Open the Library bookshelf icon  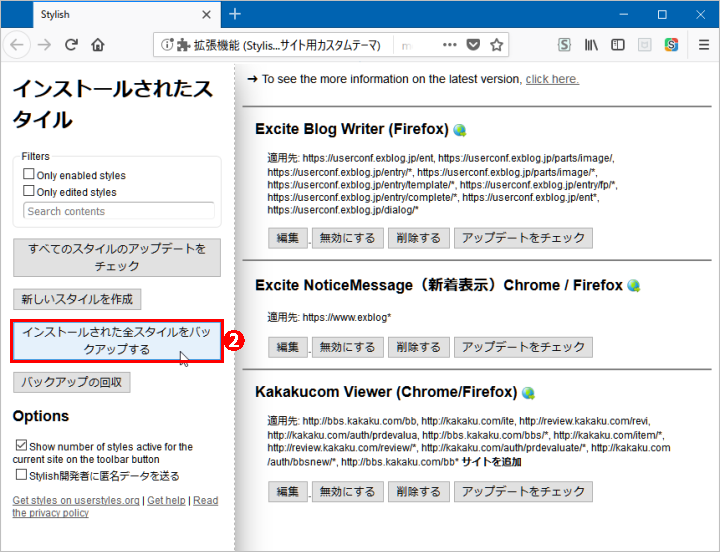(591, 45)
